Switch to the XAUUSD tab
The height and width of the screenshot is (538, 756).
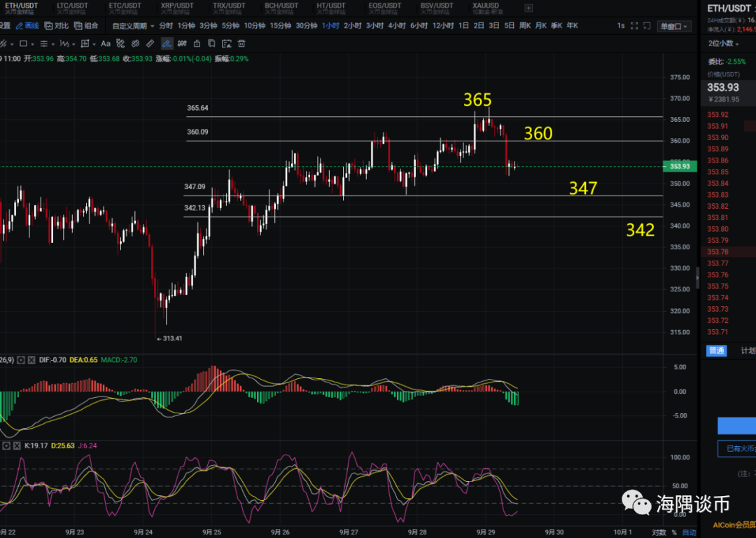point(485,8)
